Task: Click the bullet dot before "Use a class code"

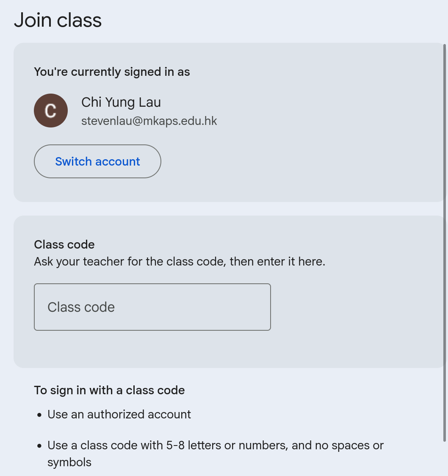Action: pos(39,446)
